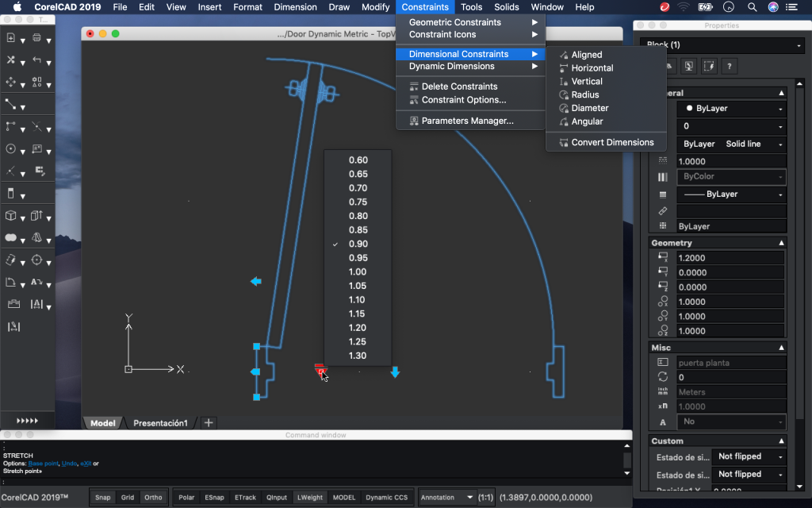Click the red flip grip at door base
This screenshot has height=508, width=812.
point(320,370)
